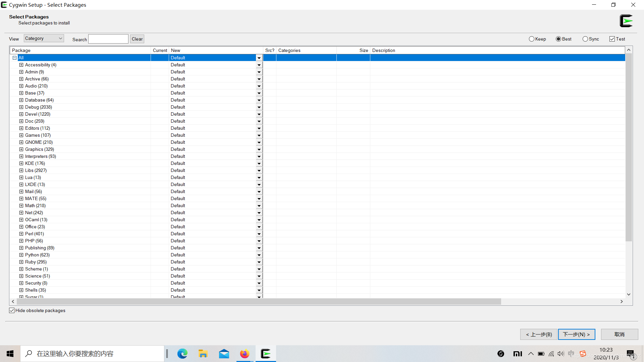Viewport: 644px width, 362px height.
Task: Expand the Devel (1220) category
Action: tap(21, 114)
